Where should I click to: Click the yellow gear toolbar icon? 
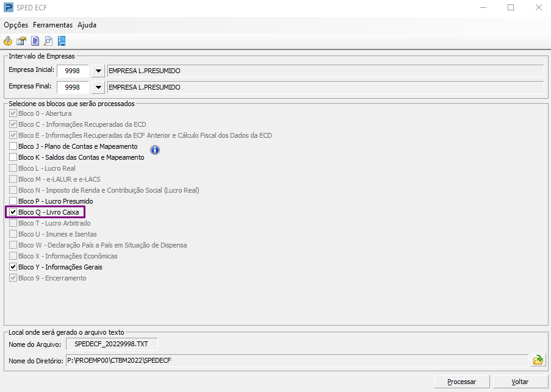pyautogui.click(x=8, y=41)
